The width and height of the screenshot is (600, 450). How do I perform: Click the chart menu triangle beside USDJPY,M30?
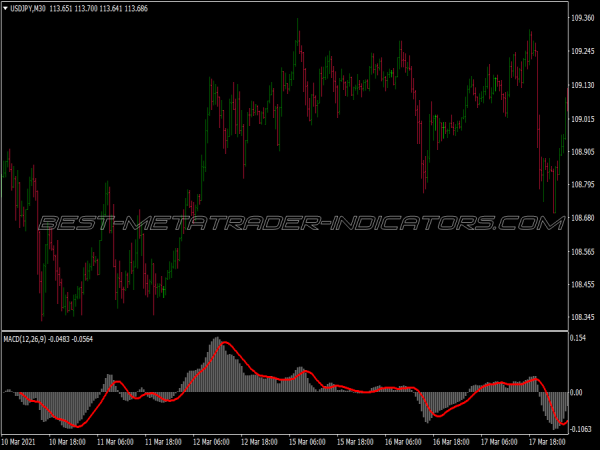click(x=5, y=8)
